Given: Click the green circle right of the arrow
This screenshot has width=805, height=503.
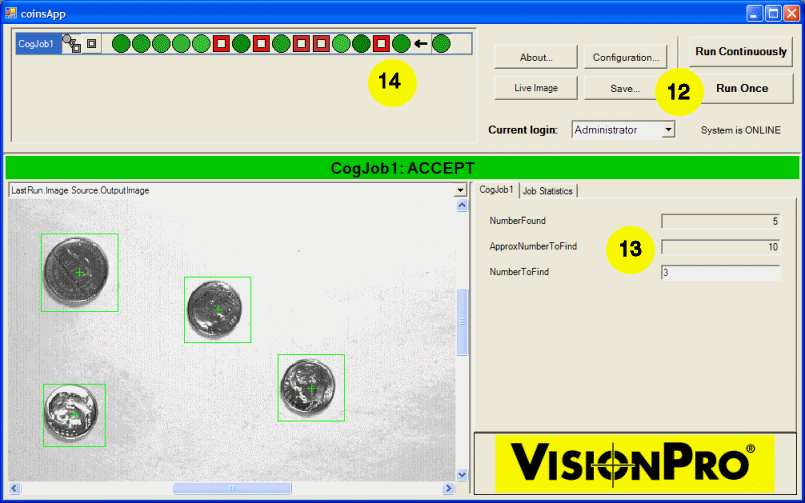Looking at the screenshot, I should click(441, 43).
